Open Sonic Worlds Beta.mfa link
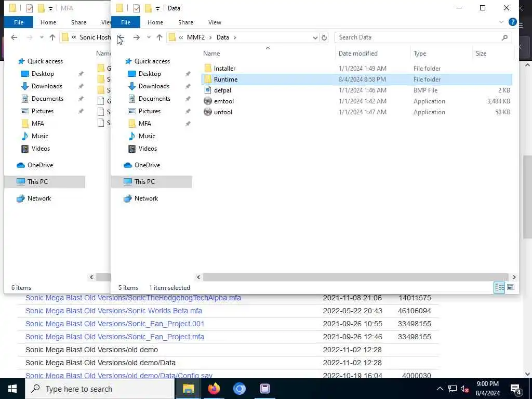This screenshot has height=399, width=532. [114, 311]
